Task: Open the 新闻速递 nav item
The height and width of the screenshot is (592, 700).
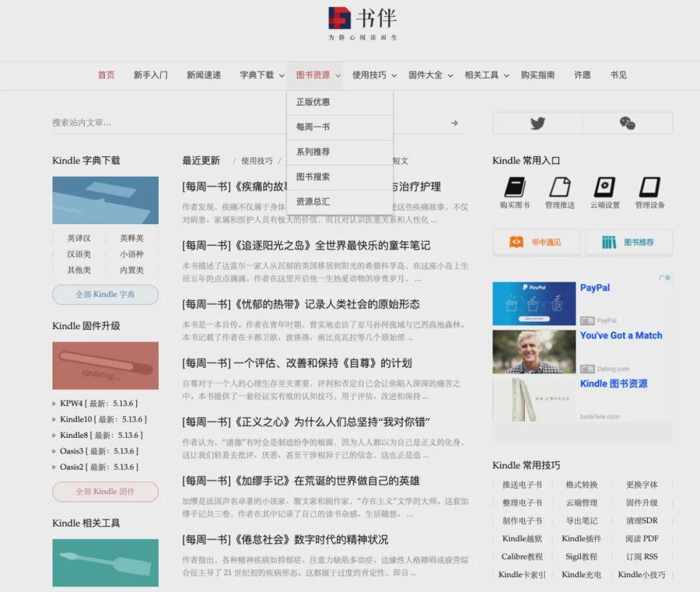Action: pos(204,75)
